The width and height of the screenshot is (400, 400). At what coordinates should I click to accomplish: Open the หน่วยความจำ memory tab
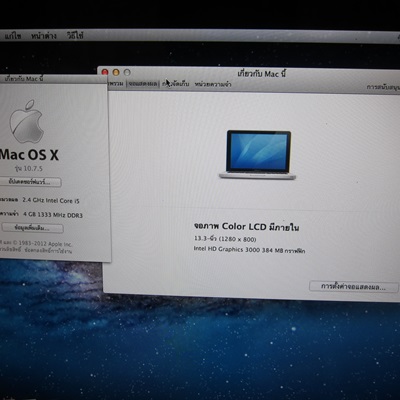(x=213, y=84)
